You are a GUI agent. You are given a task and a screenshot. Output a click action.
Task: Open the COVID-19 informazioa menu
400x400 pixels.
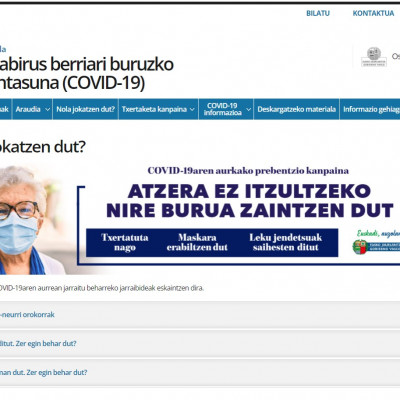tap(222, 109)
